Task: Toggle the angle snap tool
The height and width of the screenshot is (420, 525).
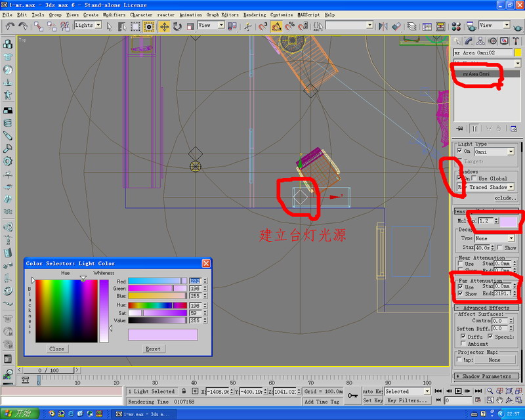Action: point(276,26)
